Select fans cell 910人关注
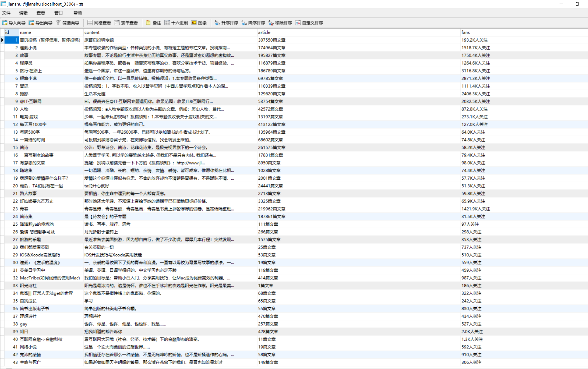The height and width of the screenshot is (369, 588). (x=524, y=354)
